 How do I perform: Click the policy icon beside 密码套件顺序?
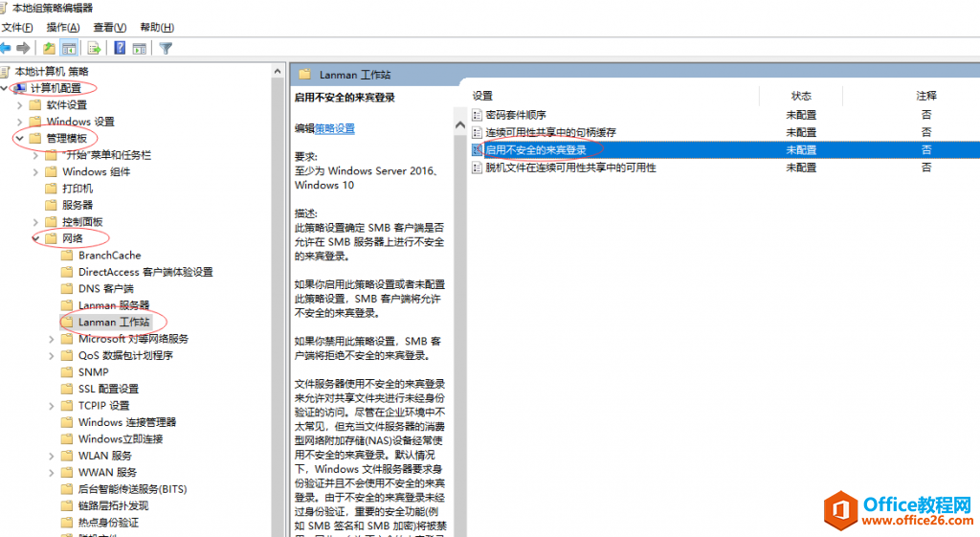[x=477, y=115]
